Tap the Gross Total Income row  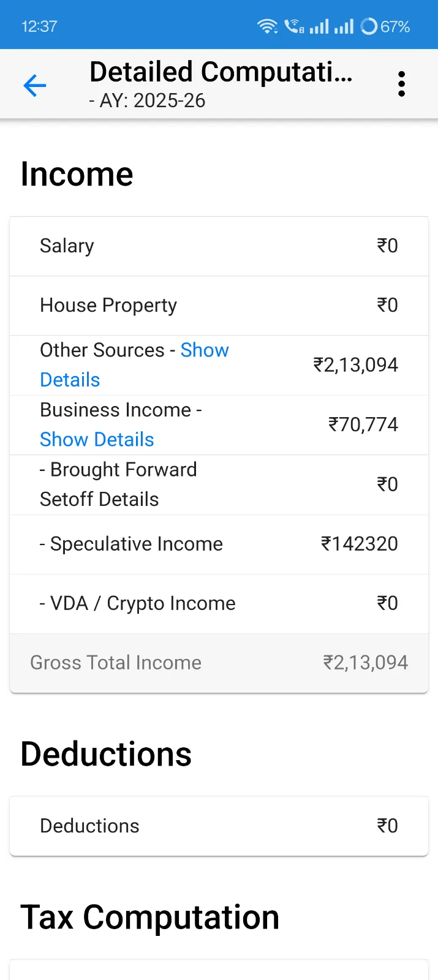pos(219,663)
